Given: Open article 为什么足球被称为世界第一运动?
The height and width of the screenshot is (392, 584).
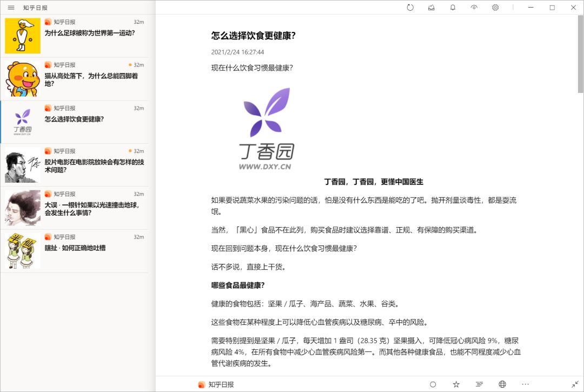Looking at the screenshot, I should [75, 36].
